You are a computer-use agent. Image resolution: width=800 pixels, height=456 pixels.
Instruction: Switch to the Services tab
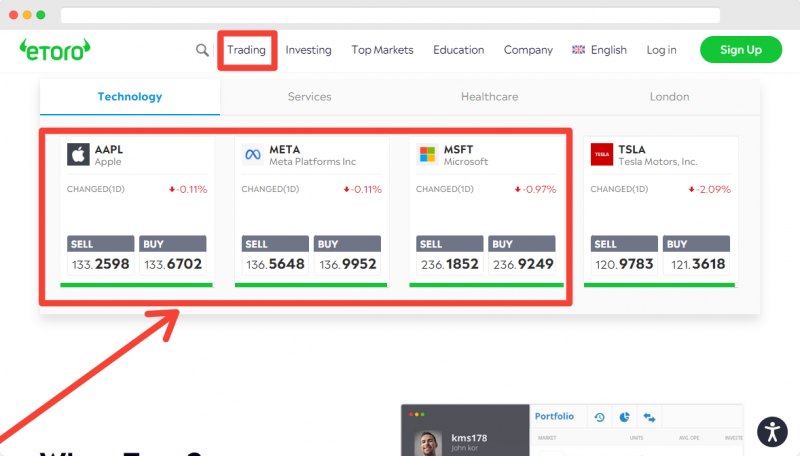310,96
